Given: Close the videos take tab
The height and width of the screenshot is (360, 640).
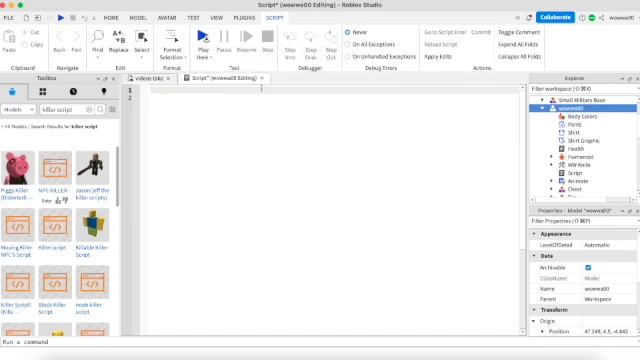Looking at the screenshot, I should click(168, 78).
